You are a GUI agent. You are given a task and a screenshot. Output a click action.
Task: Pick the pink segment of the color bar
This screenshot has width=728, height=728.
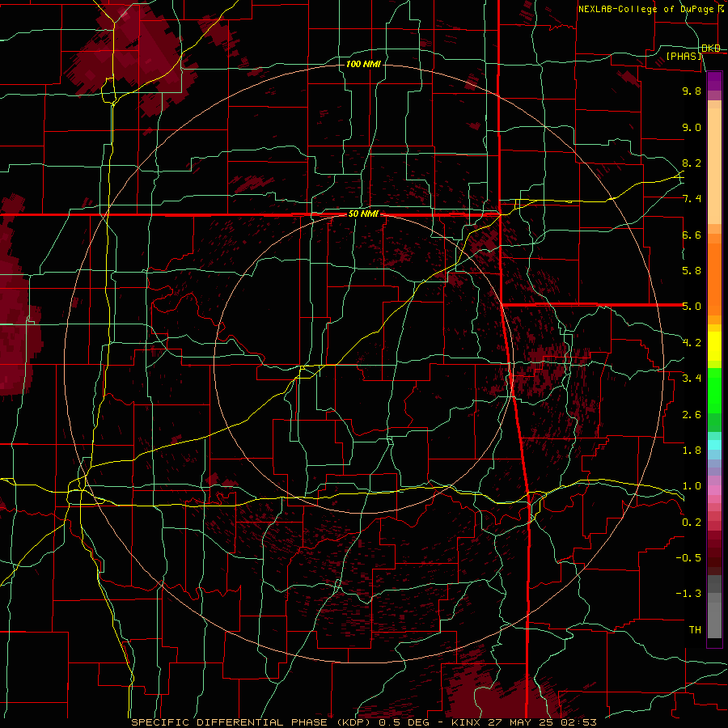[x=714, y=490]
